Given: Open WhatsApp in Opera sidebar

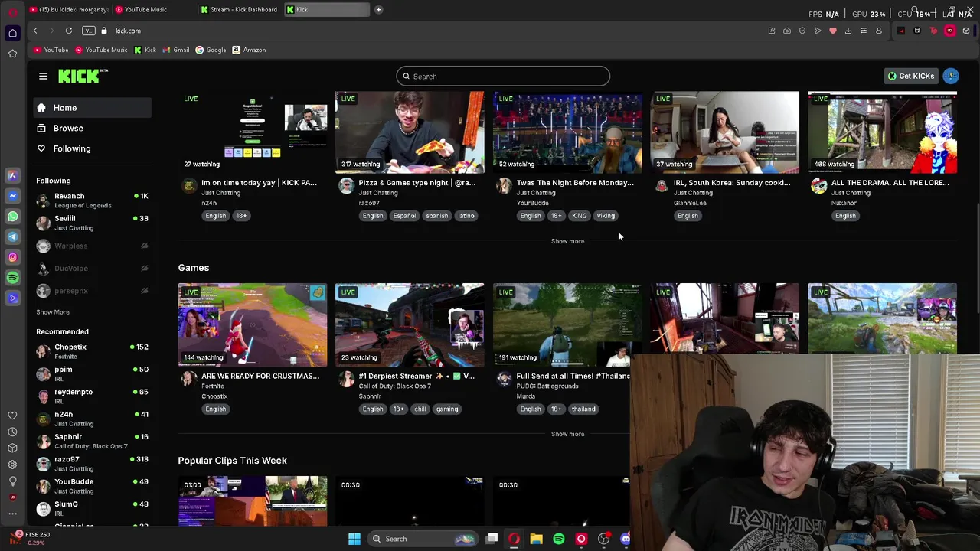Looking at the screenshot, I should pyautogui.click(x=12, y=217).
